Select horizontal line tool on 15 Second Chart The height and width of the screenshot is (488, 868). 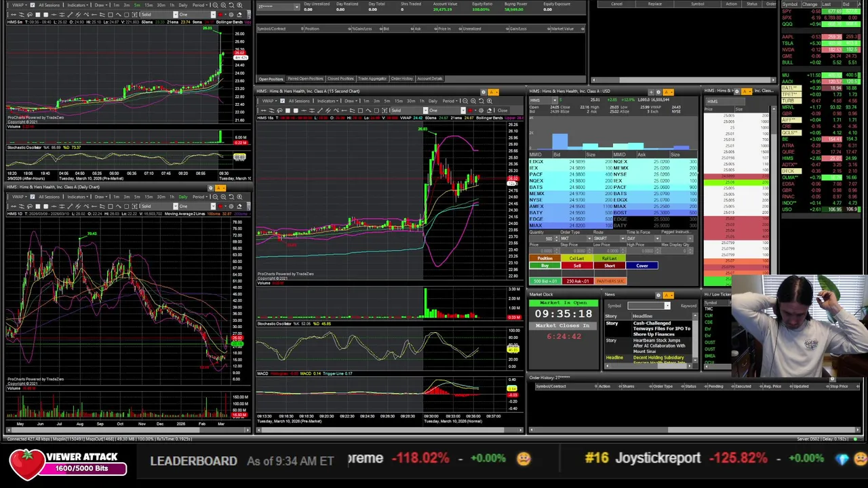pyautogui.click(x=304, y=110)
